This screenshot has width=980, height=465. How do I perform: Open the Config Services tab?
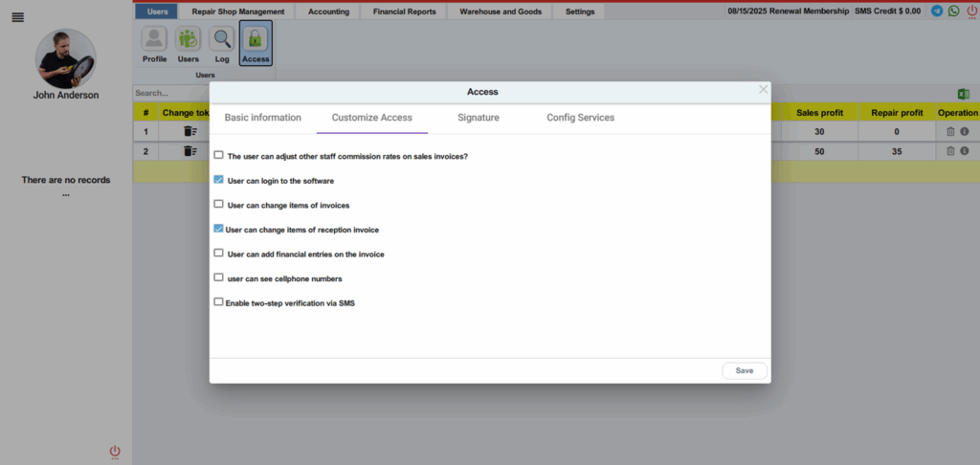pos(581,118)
